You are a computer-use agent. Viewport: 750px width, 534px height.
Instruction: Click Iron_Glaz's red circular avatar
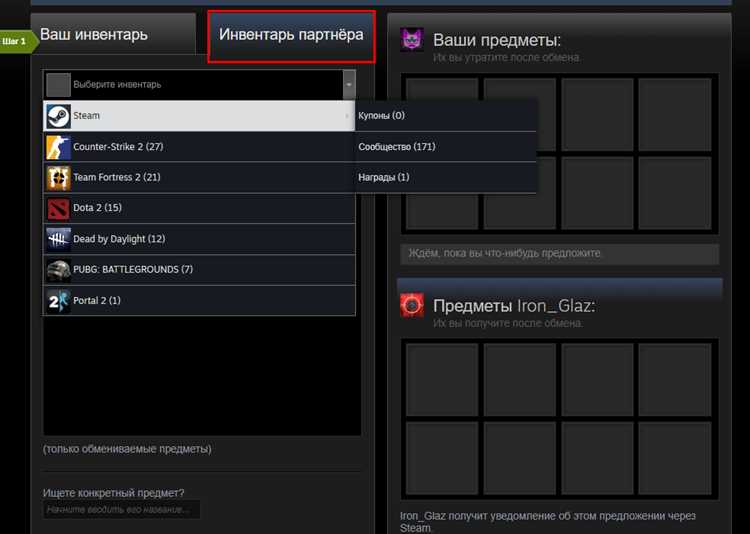(412, 305)
